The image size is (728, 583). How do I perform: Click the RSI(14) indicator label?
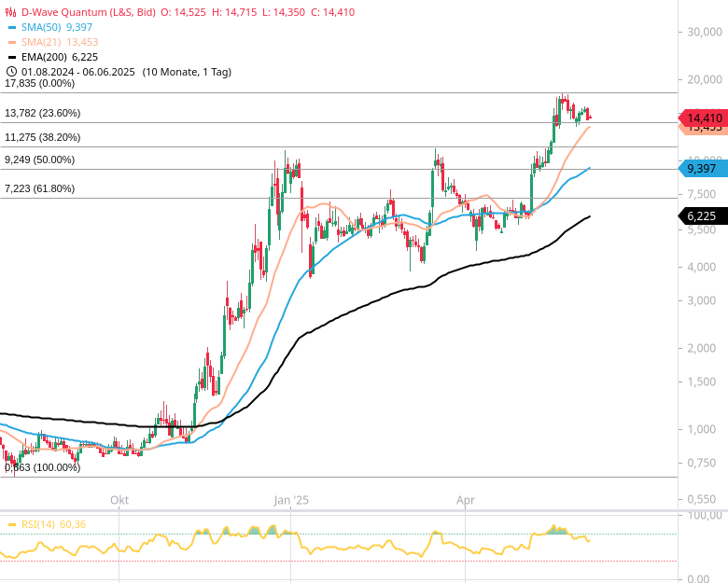(x=37, y=524)
